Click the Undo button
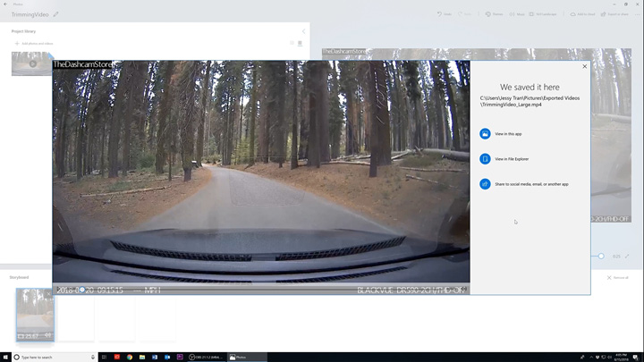This screenshot has height=362, width=644. pyautogui.click(x=443, y=14)
